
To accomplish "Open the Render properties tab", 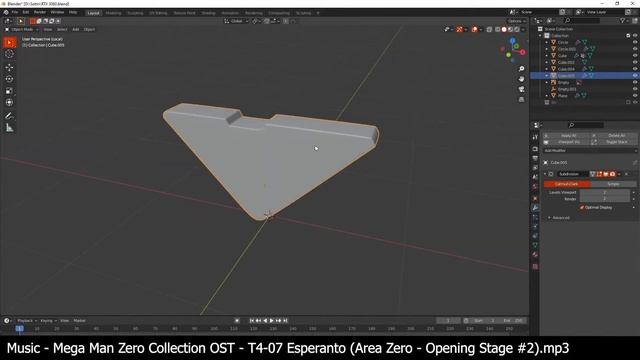I will (x=535, y=149).
